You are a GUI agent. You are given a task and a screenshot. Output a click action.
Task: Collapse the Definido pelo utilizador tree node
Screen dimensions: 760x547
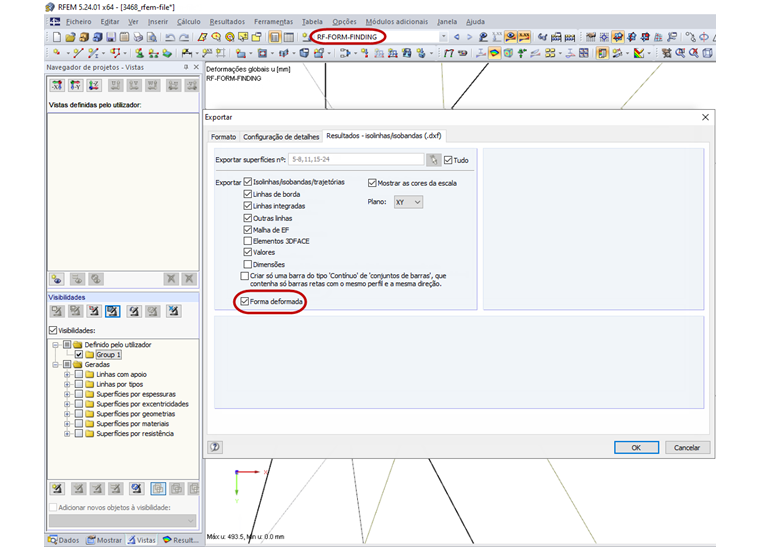tap(56, 345)
